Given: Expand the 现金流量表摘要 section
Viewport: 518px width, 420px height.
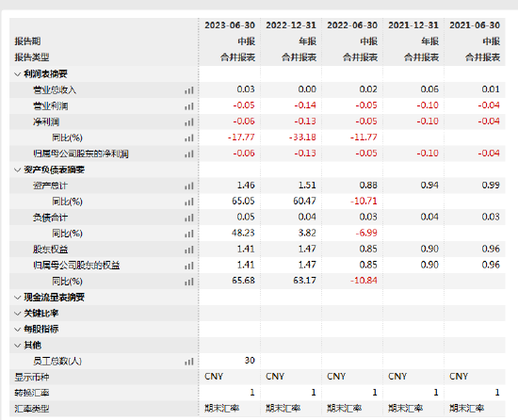Looking at the screenshot, I should pyautogui.click(x=18, y=298).
